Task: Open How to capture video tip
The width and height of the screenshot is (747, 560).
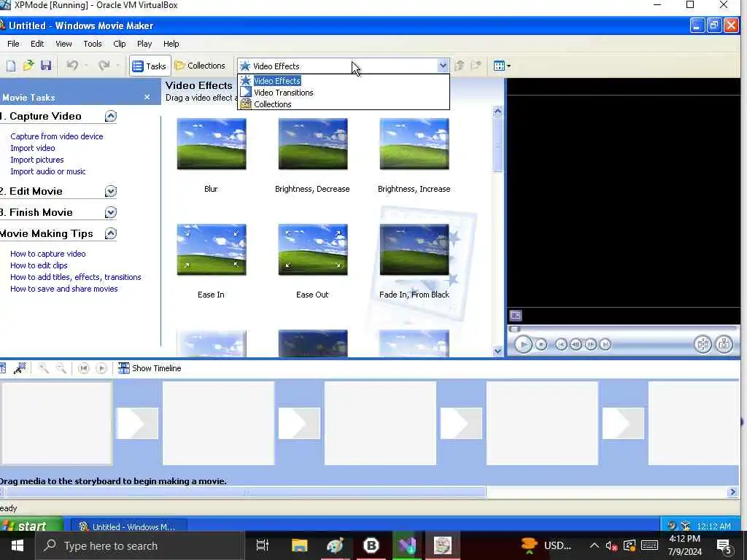Action: point(47,254)
